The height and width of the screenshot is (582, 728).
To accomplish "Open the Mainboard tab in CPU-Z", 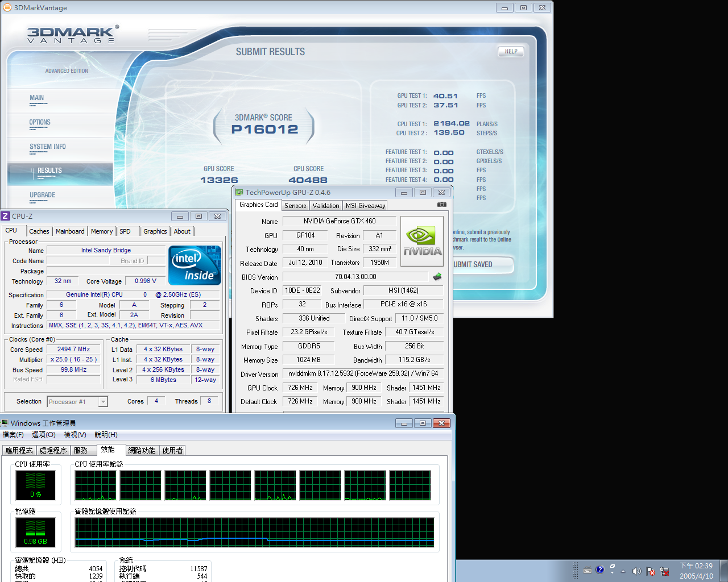I will pyautogui.click(x=70, y=231).
